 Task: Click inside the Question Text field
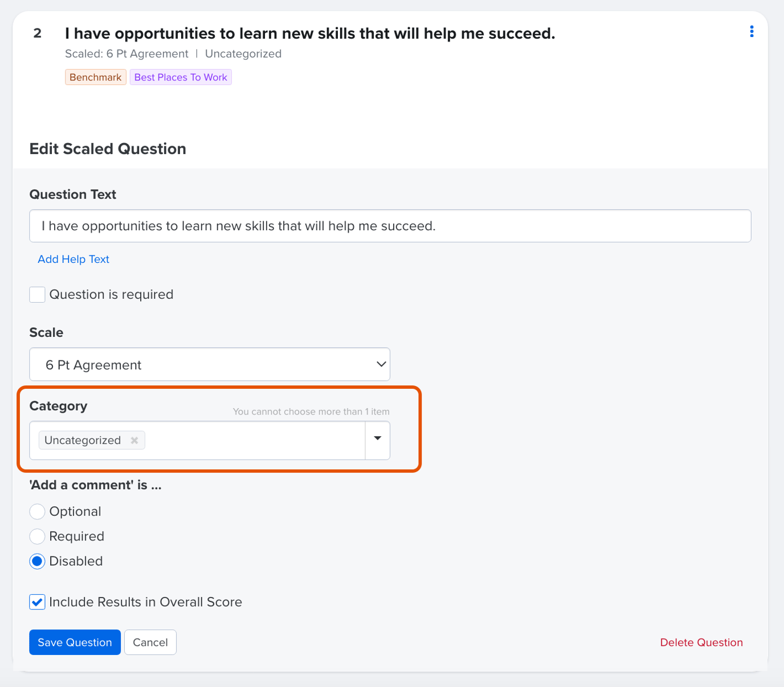click(x=390, y=226)
